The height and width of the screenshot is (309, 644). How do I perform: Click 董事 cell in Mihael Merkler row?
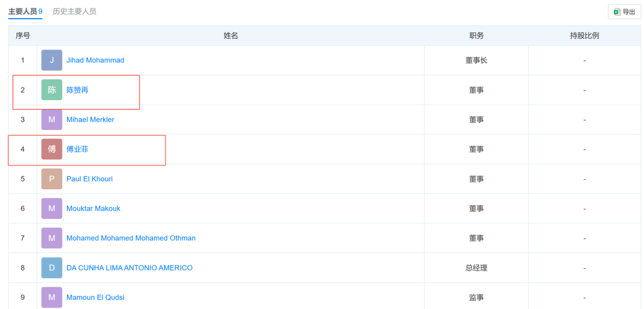pos(477,120)
